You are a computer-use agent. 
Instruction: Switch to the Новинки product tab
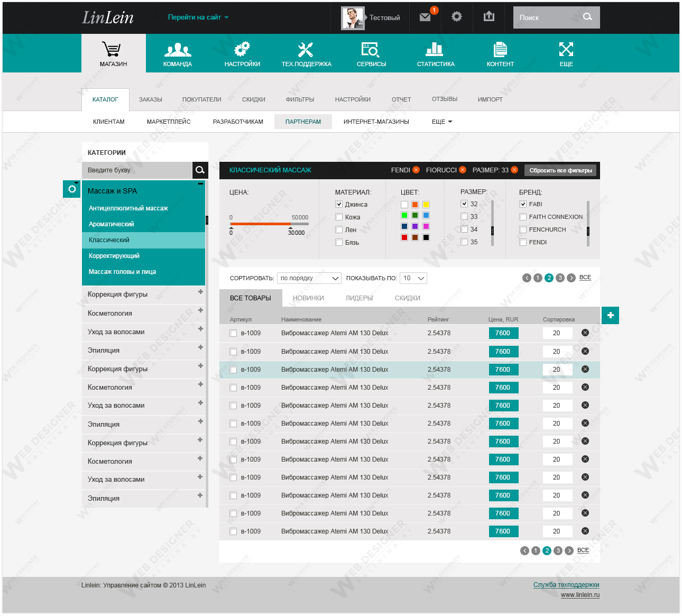pyautogui.click(x=308, y=298)
